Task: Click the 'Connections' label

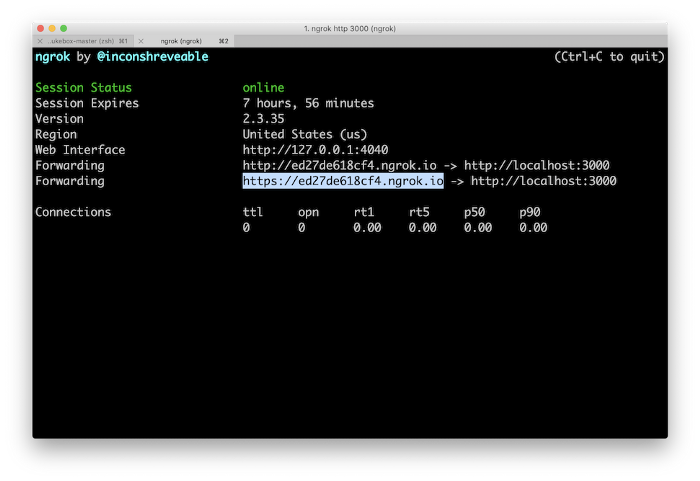Action: pos(73,212)
